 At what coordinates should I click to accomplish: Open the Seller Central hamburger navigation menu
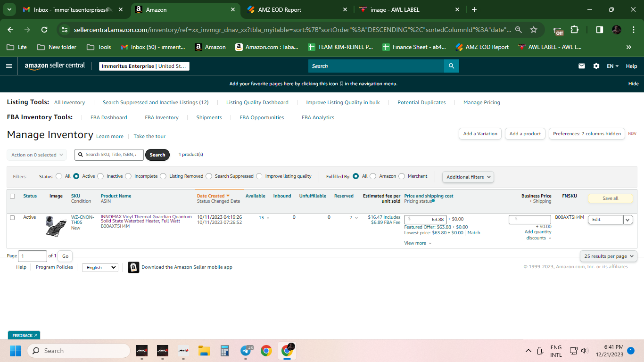coord(9,66)
